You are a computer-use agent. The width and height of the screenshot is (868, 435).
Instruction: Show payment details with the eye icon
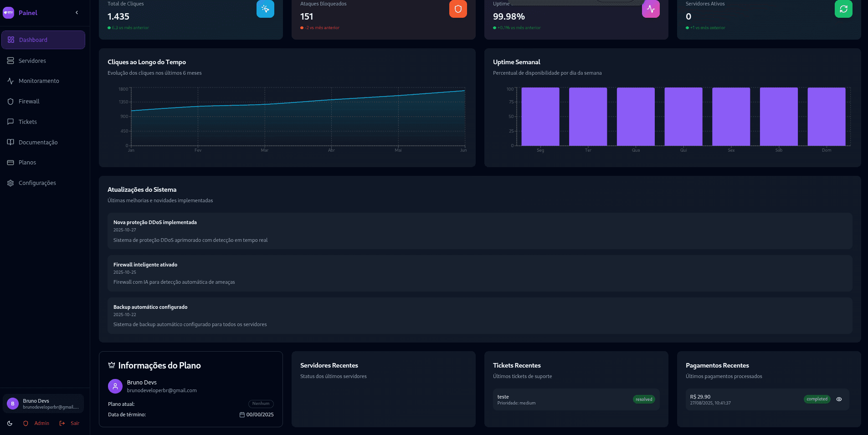840,399
